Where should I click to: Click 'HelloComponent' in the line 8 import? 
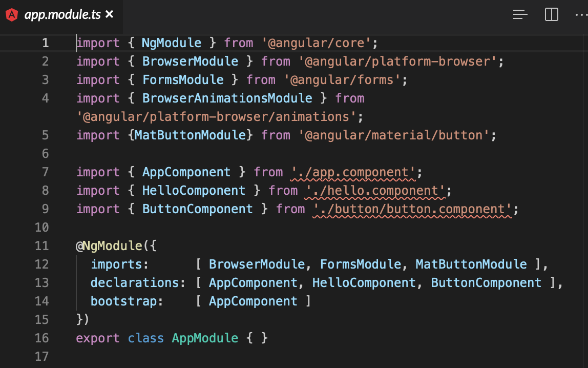(194, 191)
